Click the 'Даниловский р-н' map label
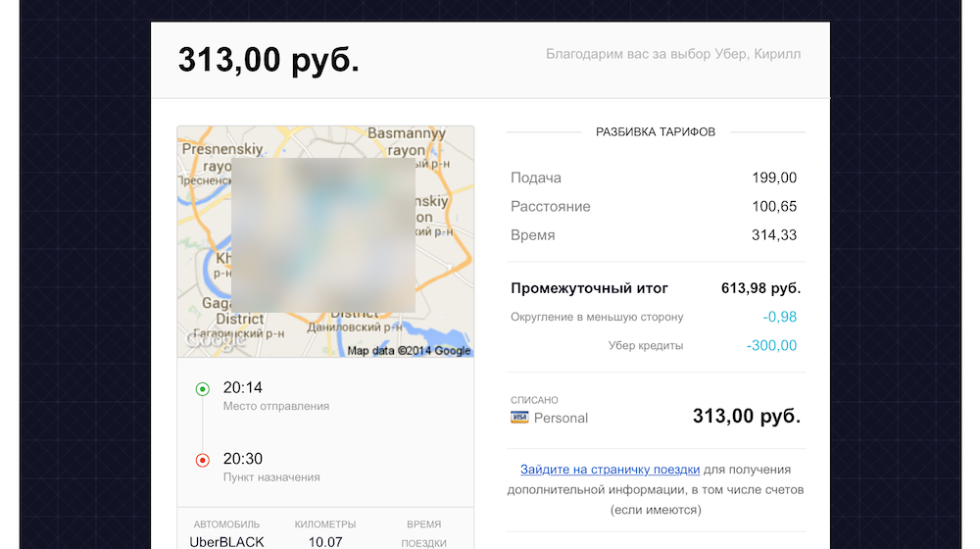The height and width of the screenshot is (549, 980). (355, 327)
